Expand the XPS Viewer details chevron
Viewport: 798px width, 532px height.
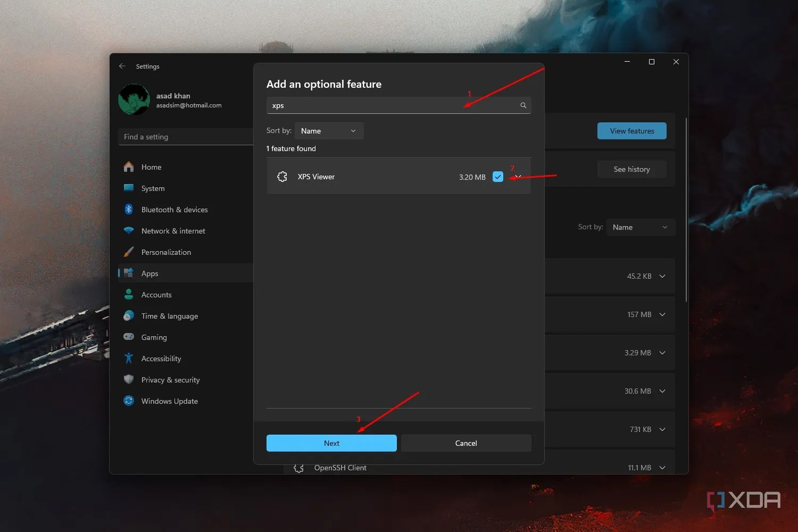click(518, 176)
